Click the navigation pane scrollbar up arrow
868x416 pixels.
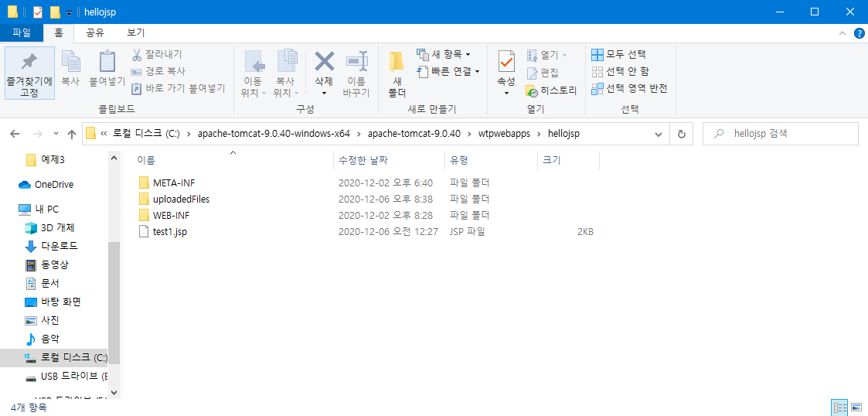[x=114, y=158]
